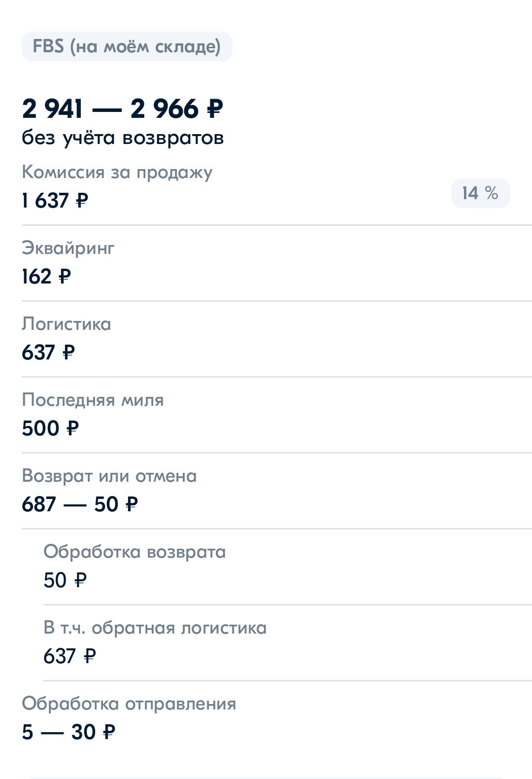Tap the Последняя миля row label
The image size is (532, 779).
pyautogui.click(x=93, y=400)
